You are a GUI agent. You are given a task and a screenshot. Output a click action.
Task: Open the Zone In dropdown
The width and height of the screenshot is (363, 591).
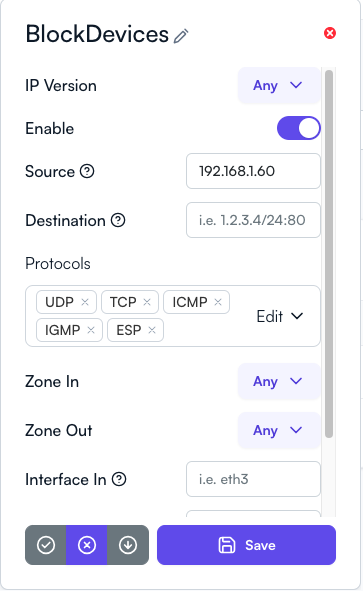279,381
